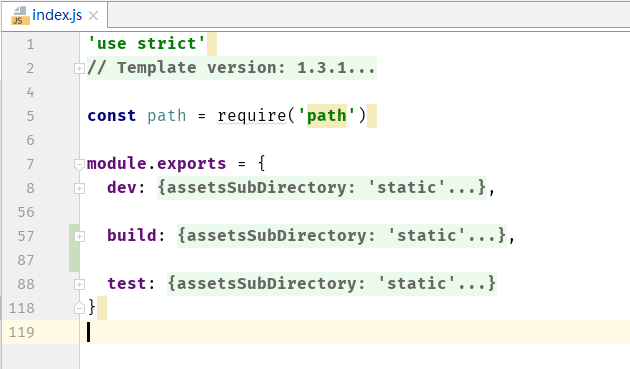
Task: Click folded placeholder after dev:
Action: pos(322,188)
